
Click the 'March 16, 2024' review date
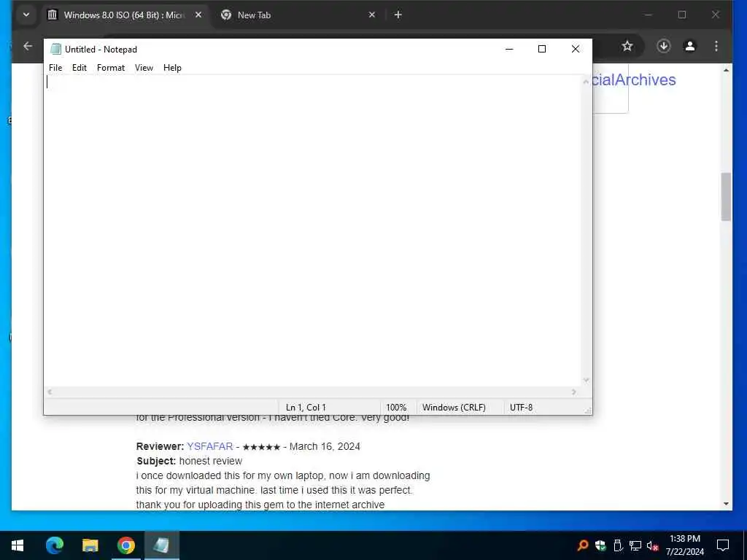pyautogui.click(x=325, y=447)
